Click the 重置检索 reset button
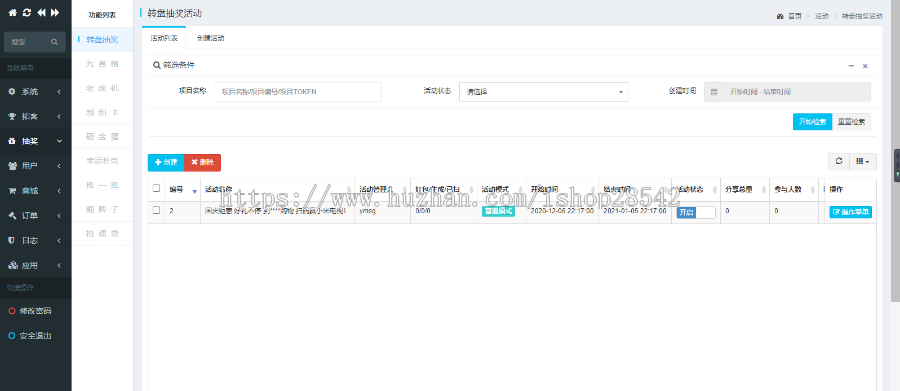The height and width of the screenshot is (391, 900). [852, 122]
